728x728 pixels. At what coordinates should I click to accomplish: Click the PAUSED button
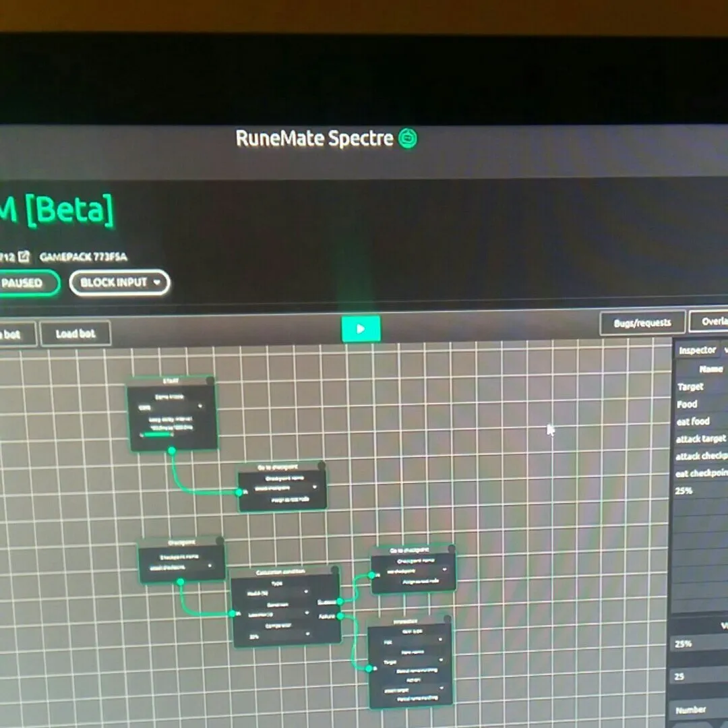[28, 282]
